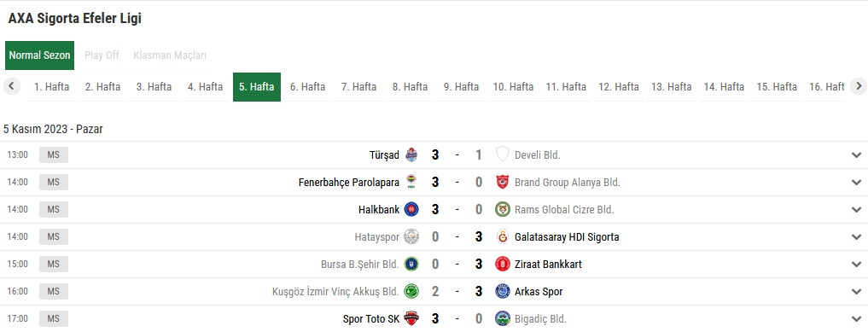This screenshot has width=868, height=332.
Task: Click the Spor Toto SK logo
Action: tap(411, 318)
